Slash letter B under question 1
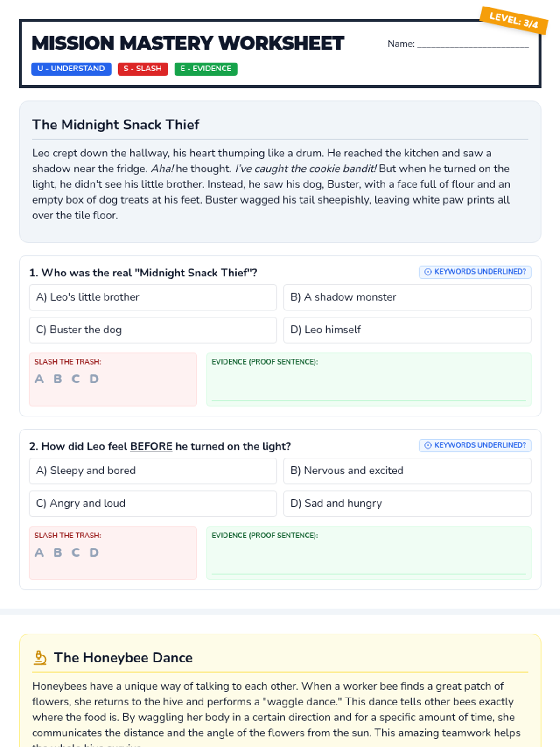The width and height of the screenshot is (560, 747). [x=57, y=379]
